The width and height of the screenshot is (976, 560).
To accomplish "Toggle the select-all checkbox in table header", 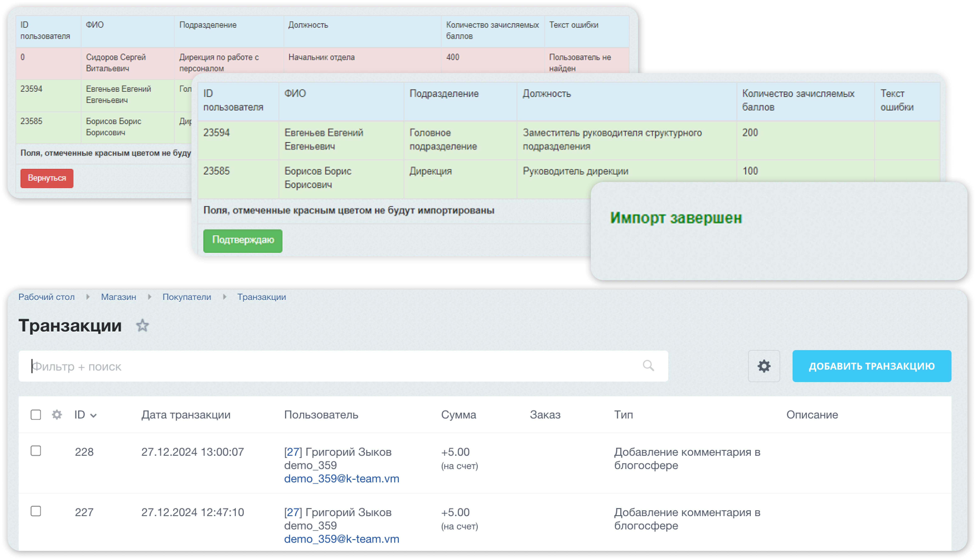I will 36,415.
